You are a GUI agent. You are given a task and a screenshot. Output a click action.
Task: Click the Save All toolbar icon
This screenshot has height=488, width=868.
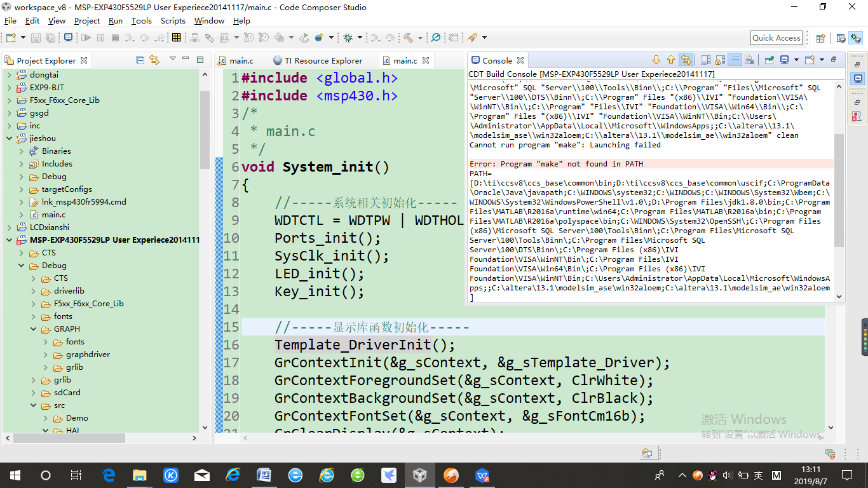pos(50,37)
